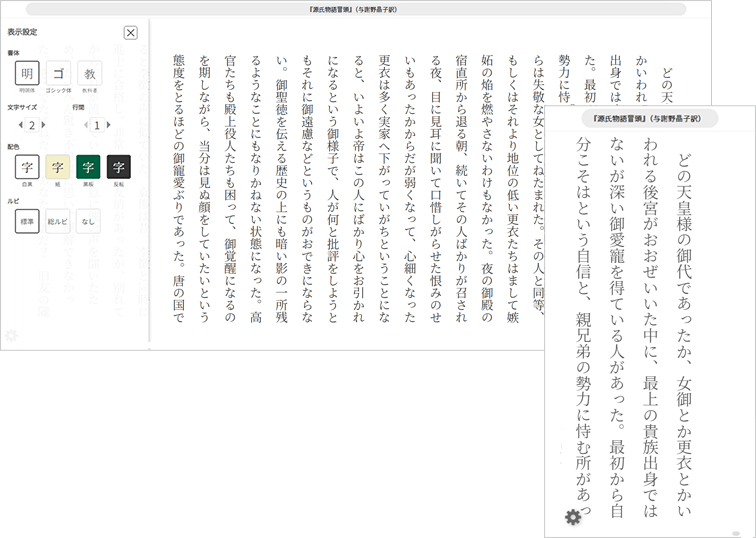756x538 pixels.
Task: Set ruby to なし
Action: (x=88, y=221)
